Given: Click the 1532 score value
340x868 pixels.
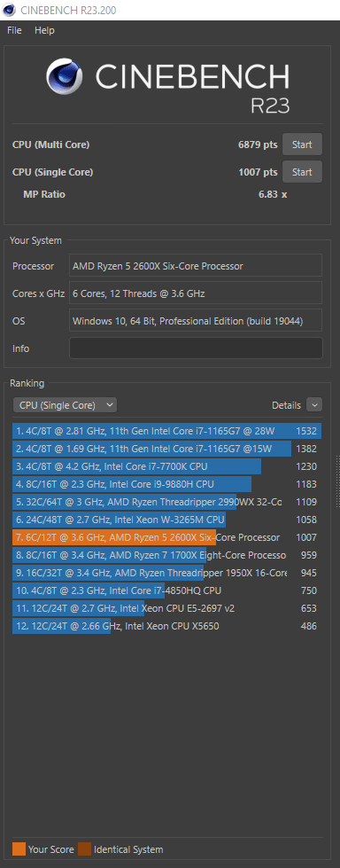Looking at the screenshot, I should coord(306,431).
